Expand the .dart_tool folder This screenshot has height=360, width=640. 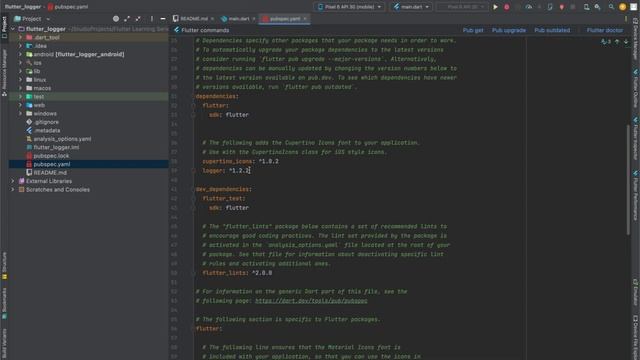tap(20, 38)
